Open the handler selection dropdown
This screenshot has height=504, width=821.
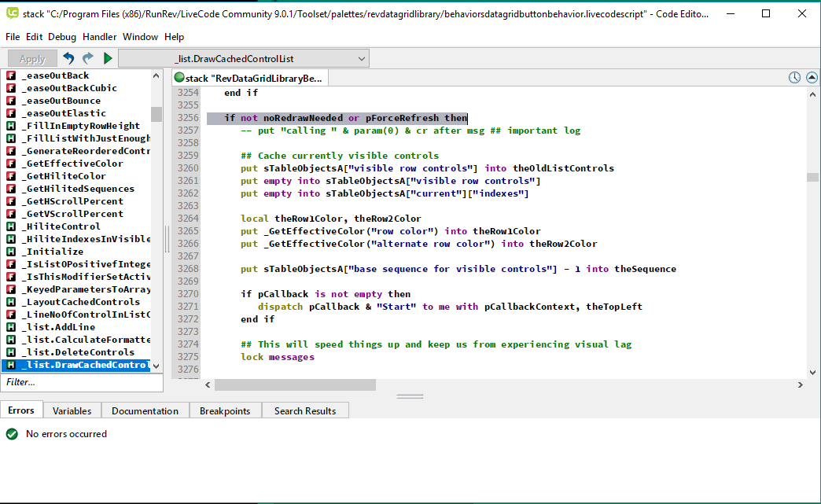243,58
